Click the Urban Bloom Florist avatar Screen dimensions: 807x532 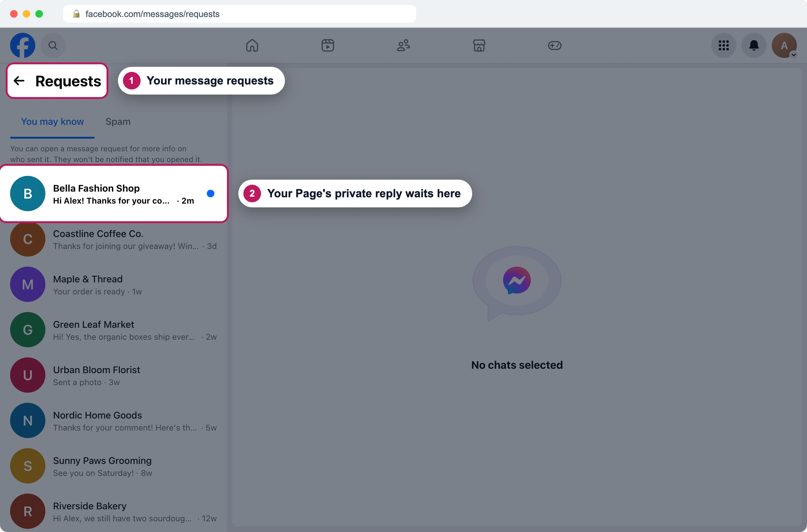pos(27,375)
